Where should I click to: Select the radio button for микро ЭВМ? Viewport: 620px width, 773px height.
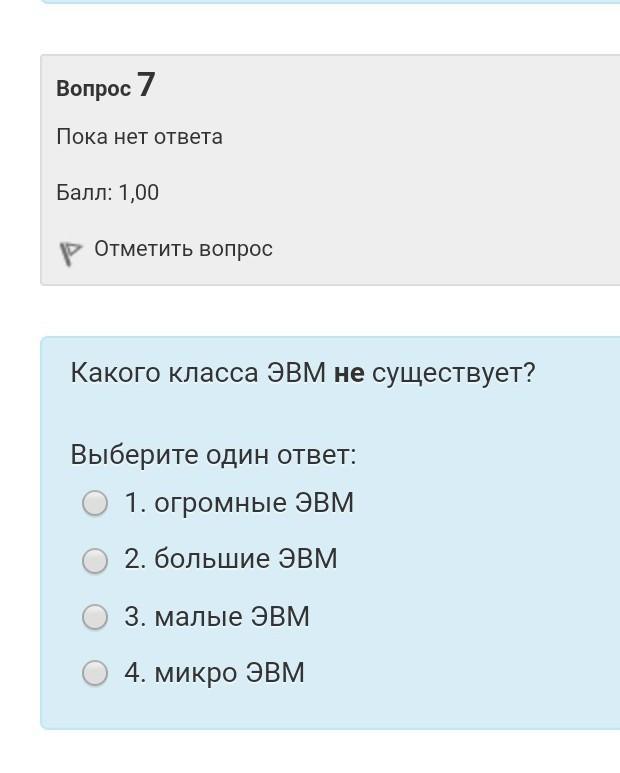click(95, 674)
